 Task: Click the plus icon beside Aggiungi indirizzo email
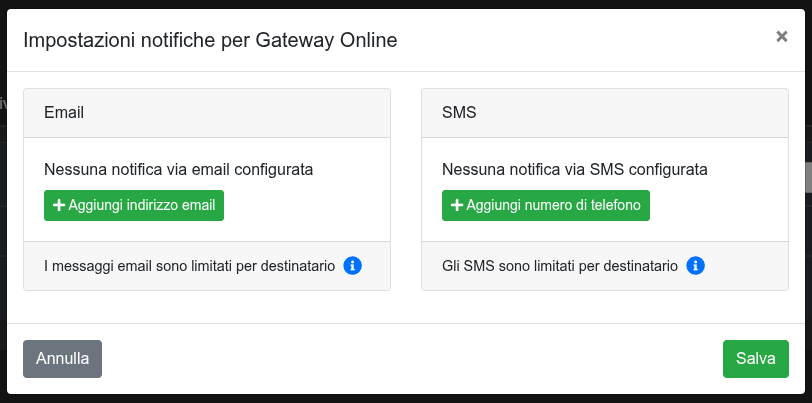click(x=59, y=205)
